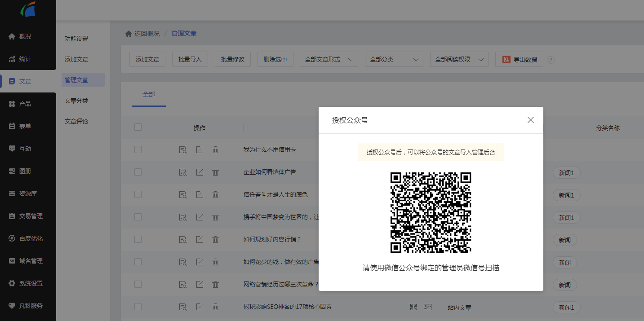Go to 功能设置 submenu item

point(76,39)
